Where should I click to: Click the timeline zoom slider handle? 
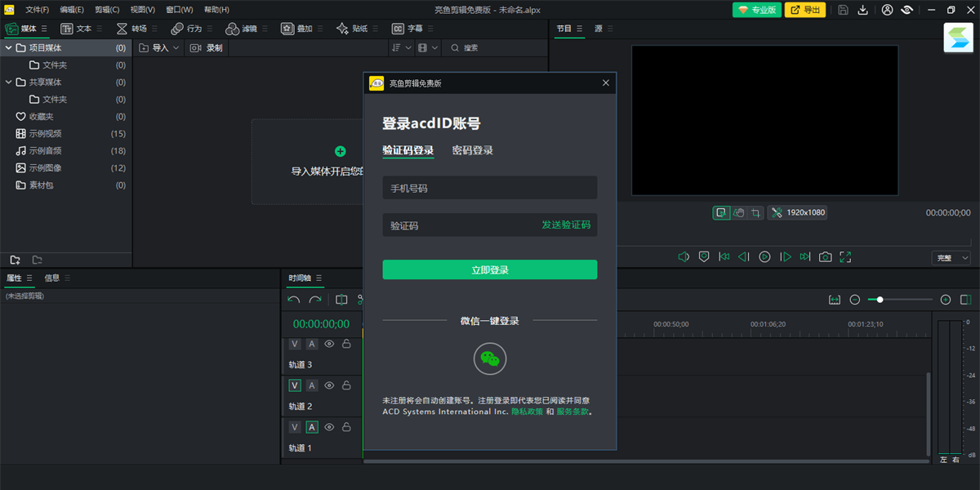click(x=880, y=300)
